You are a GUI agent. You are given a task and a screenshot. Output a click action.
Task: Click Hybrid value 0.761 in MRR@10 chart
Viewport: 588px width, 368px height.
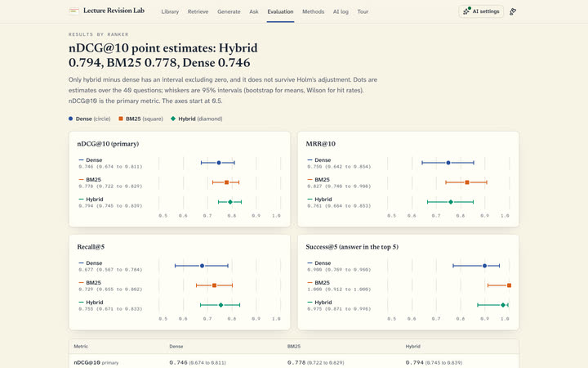coord(314,206)
